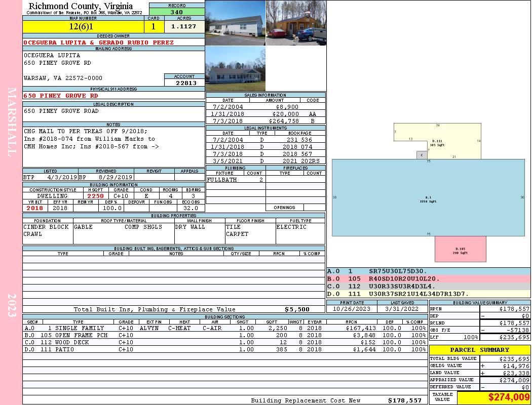Click OBS F/E value -57138

click(x=518, y=330)
